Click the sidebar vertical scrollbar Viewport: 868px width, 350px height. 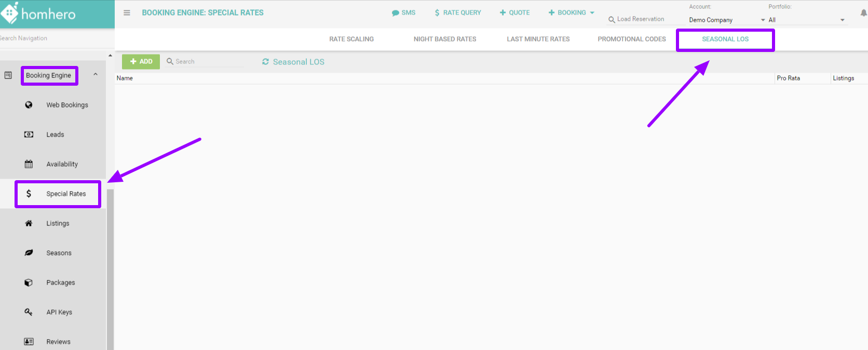click(x=110, y=260)
